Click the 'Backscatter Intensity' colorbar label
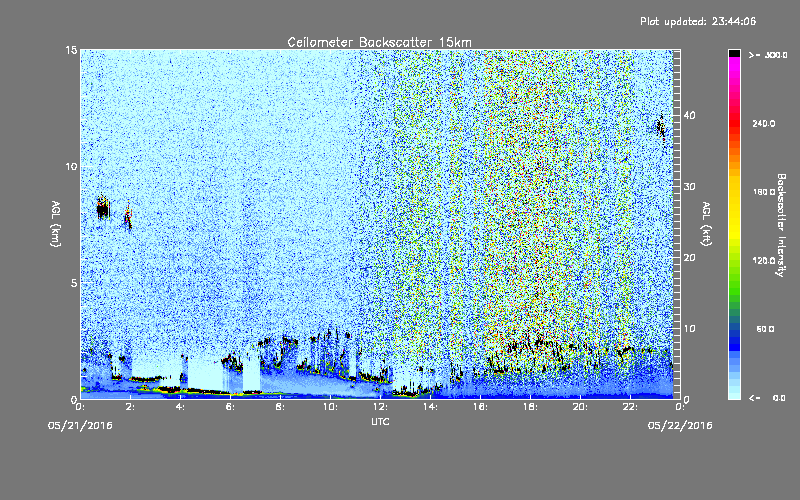This screenshot has width=800, height=500. tap(781, 225)
